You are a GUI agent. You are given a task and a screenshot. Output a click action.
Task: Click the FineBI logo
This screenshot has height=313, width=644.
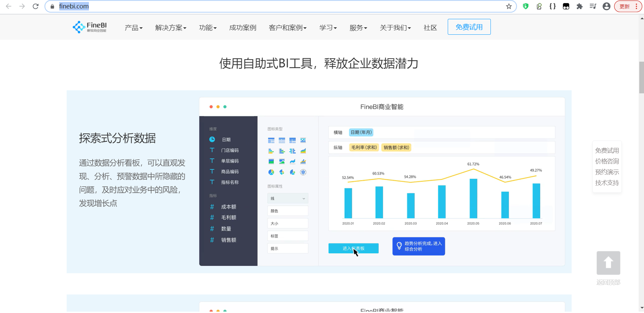coord(89,27)
